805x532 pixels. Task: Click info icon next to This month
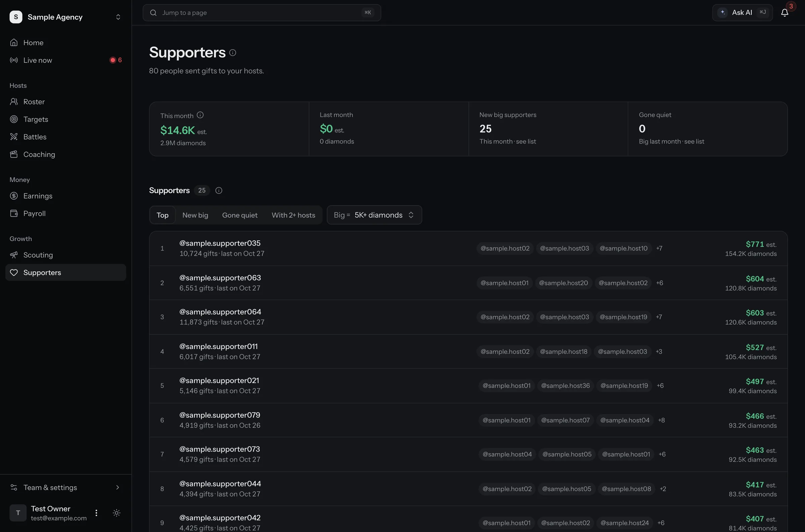point(200,115)
